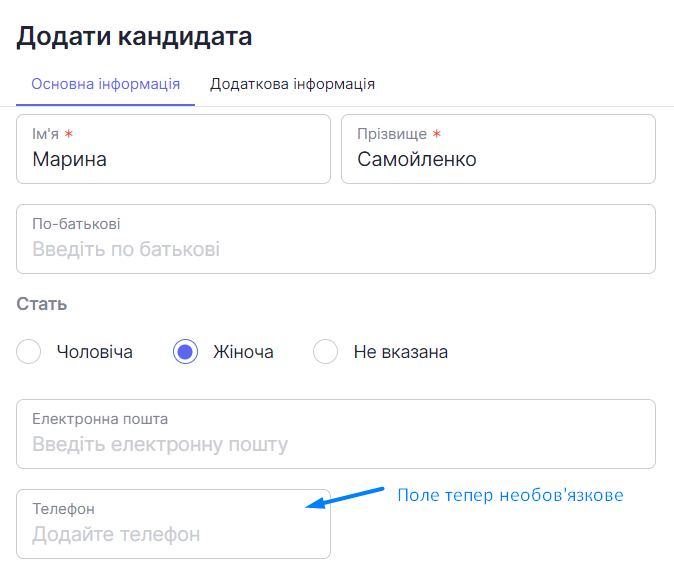Click the Жіноча label text
Viewport: 674px width, 574px height.
coord(243,352)
